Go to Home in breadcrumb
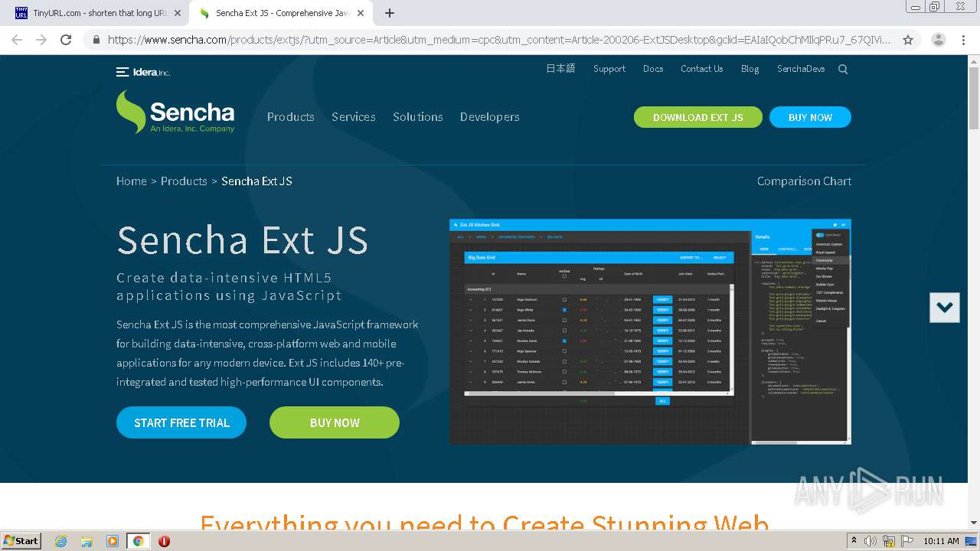980x551 pixels. 131,181
